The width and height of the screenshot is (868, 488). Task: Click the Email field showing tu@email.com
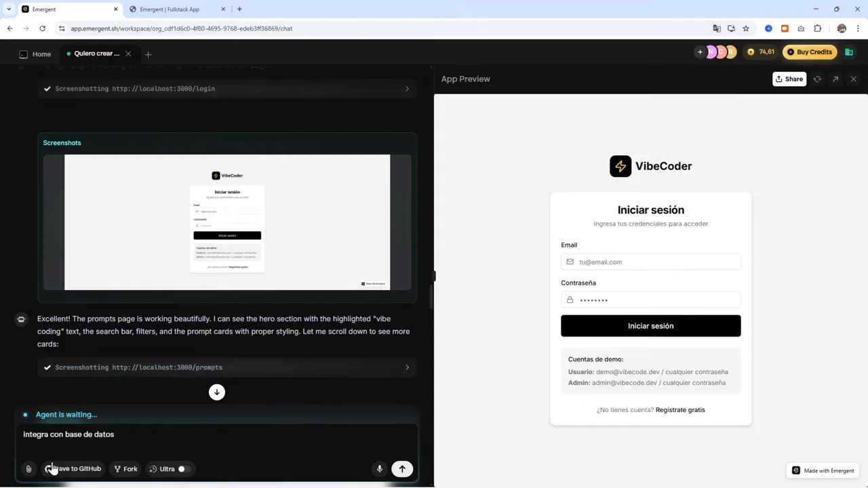650,262
